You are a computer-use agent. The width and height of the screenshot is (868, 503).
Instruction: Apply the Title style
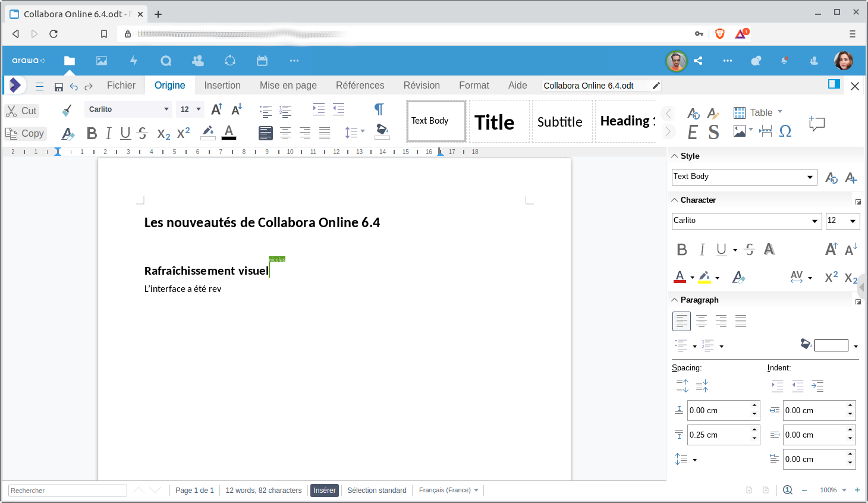tap(499, 121)
